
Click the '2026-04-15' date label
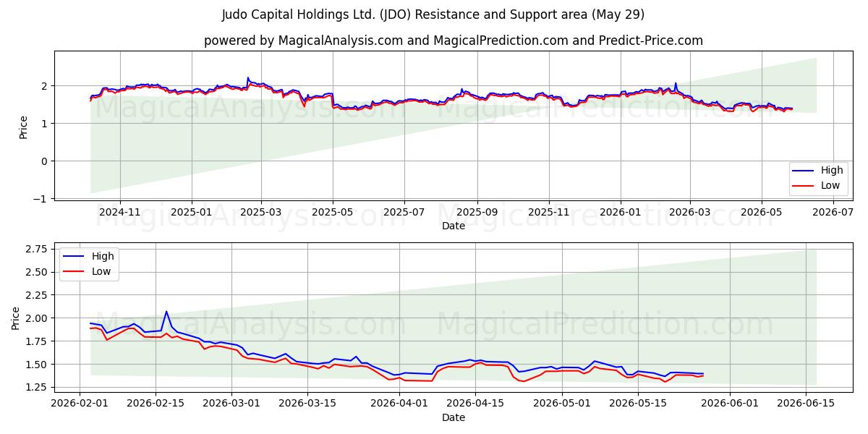click(475, 404)
